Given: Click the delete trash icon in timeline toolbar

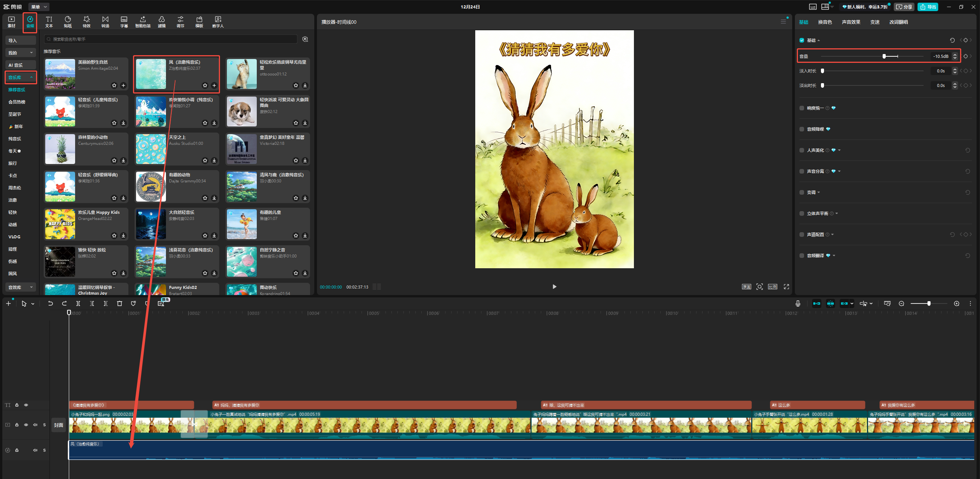Looking at the screenshot, I should click(x=120, y=303).
